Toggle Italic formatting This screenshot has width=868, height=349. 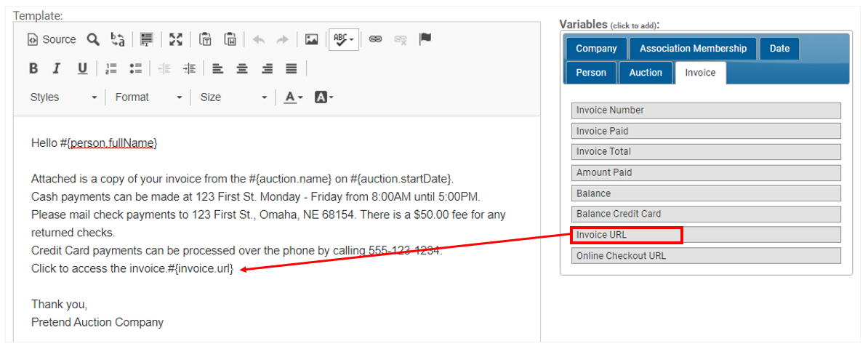click(x=57, y=68)
